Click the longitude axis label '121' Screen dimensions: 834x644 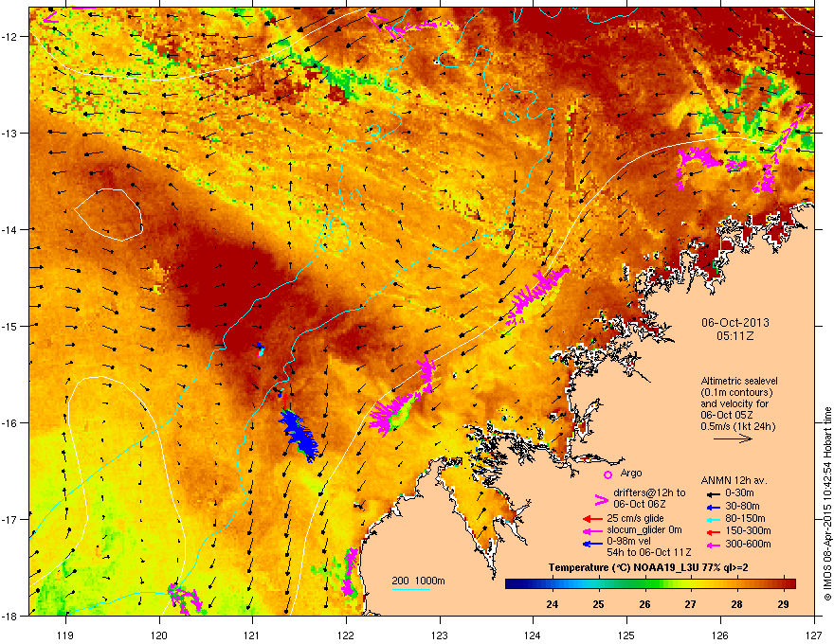coord(252,635)
